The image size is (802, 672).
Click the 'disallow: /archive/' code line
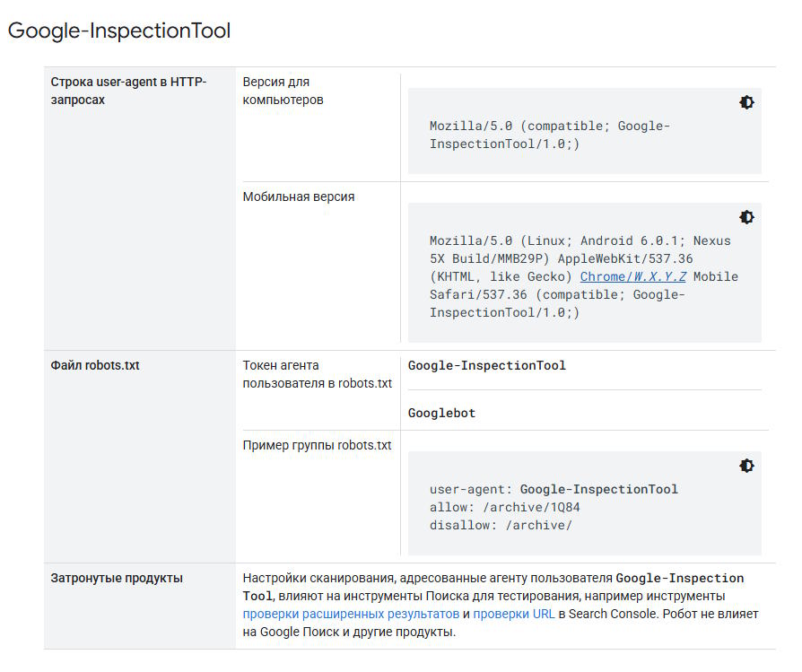coord(501,525)
